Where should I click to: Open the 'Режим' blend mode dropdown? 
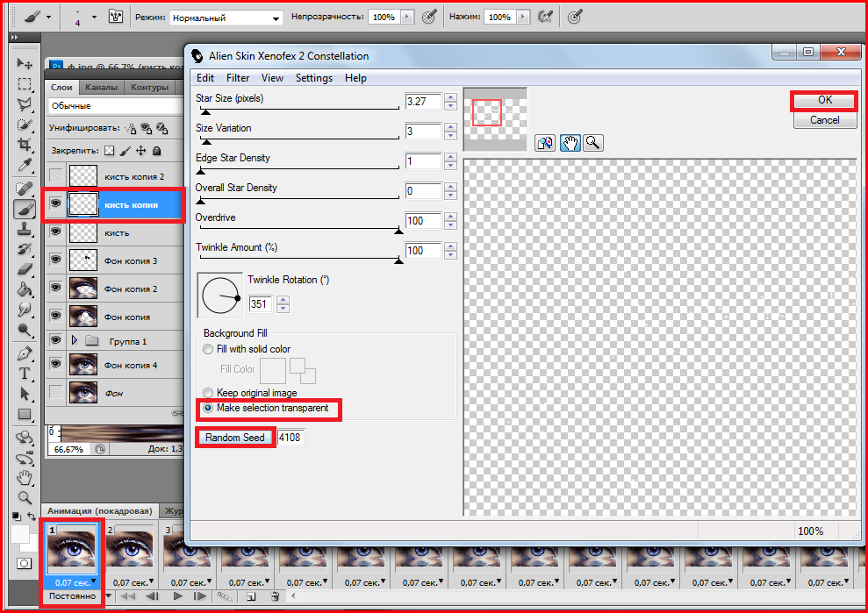pos(226,18)
